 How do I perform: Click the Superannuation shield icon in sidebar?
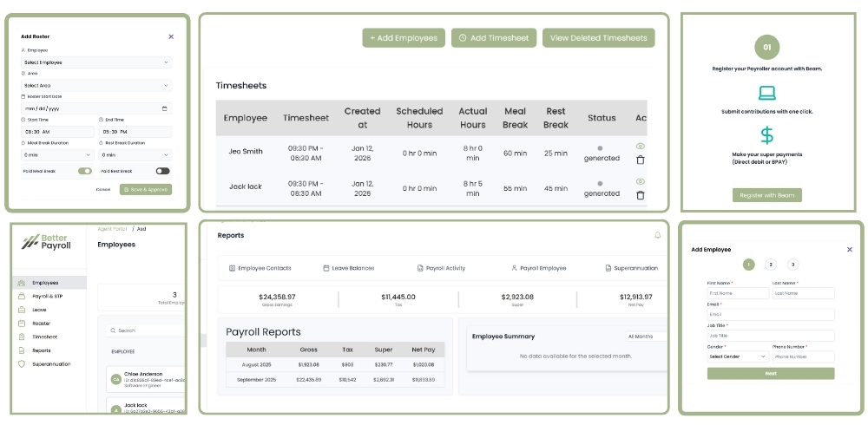click(22, 364)
